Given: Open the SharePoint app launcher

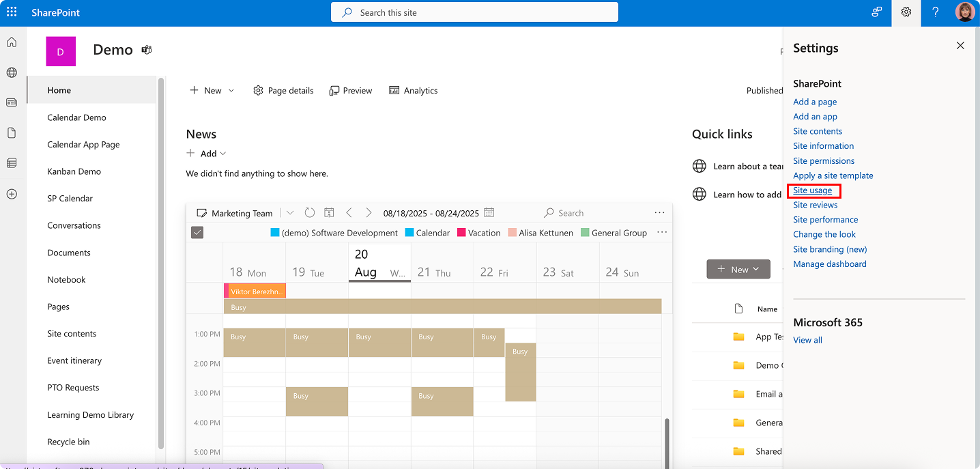Looking at the screenshot, I should [x=11, y=12].
